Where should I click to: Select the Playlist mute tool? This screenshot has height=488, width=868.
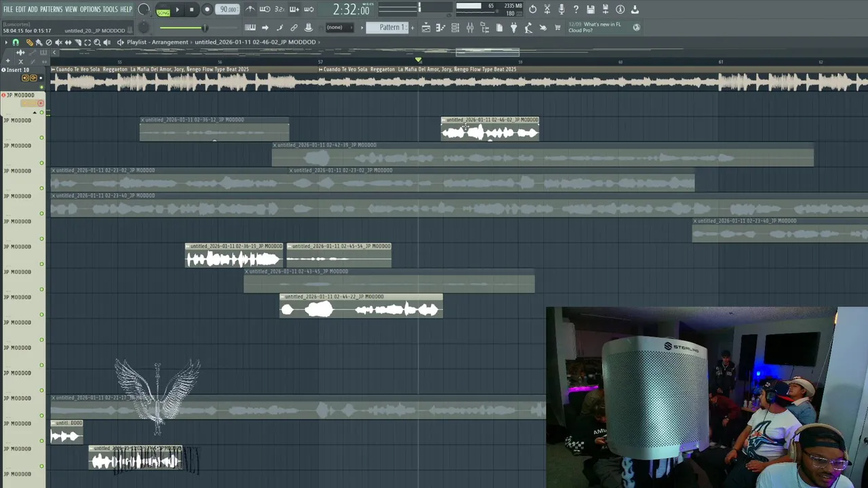coord(58,42)
